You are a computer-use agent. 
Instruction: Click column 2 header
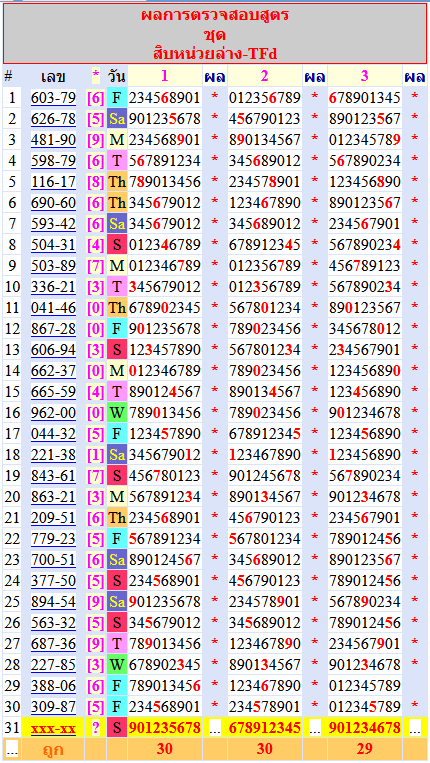click(265, 76)
